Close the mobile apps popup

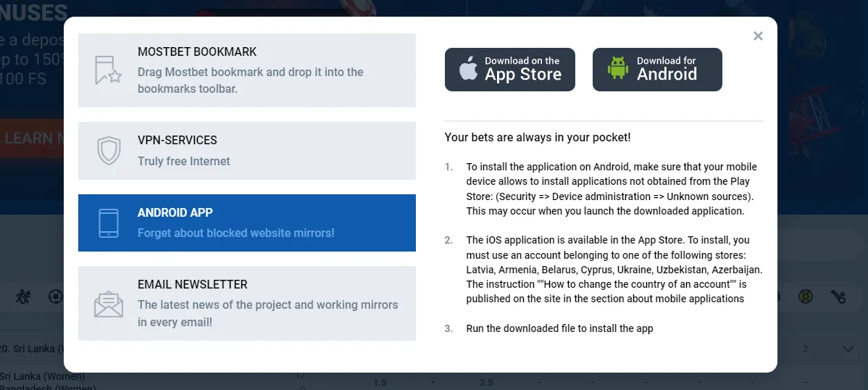tap(758, 36)
